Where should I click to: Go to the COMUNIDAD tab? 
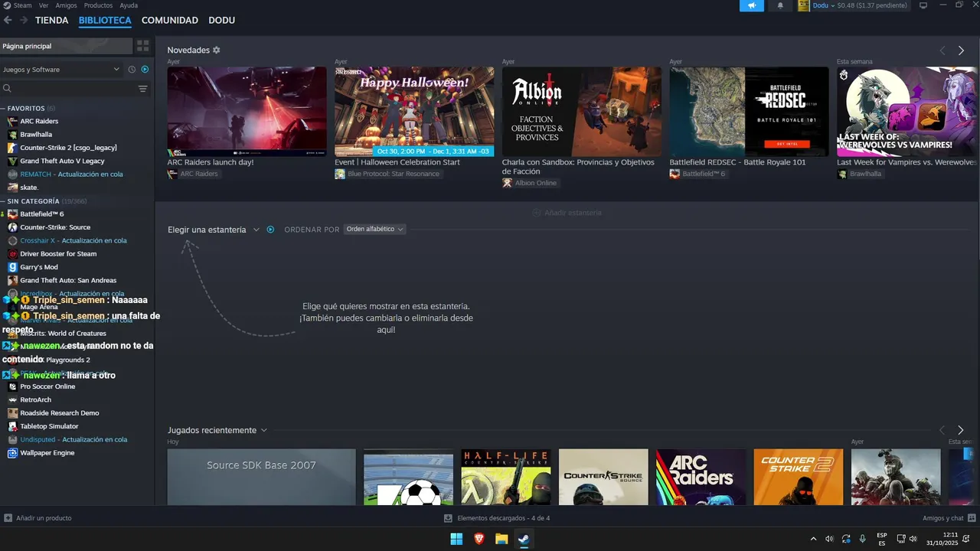click(x=170, y=20)
